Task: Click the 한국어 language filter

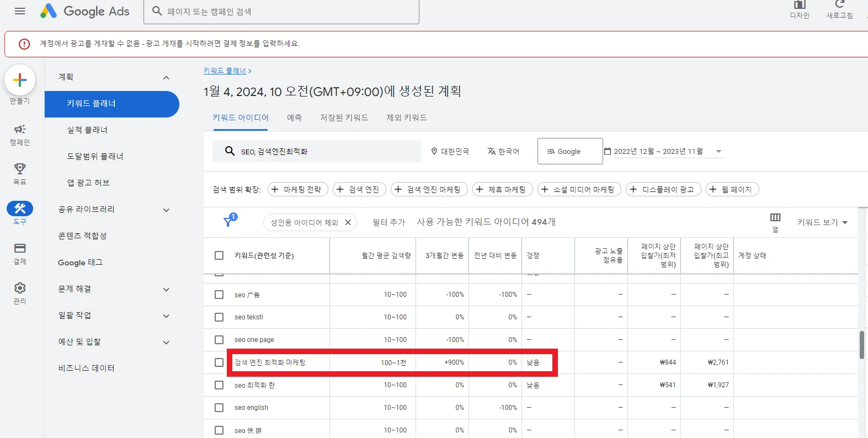Action: (x=503, y=151)
